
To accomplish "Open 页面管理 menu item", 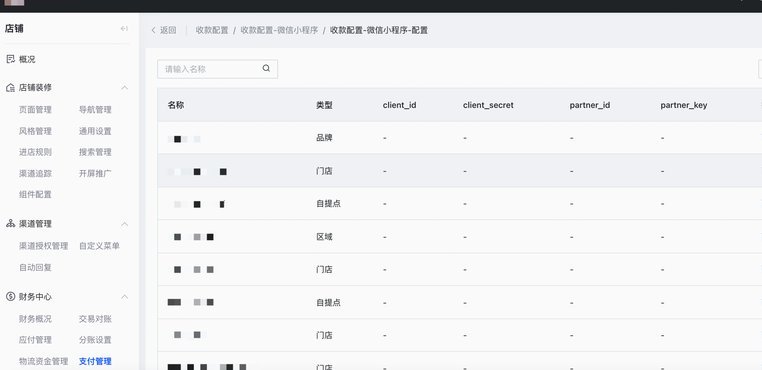I will (x=35, y=110).
